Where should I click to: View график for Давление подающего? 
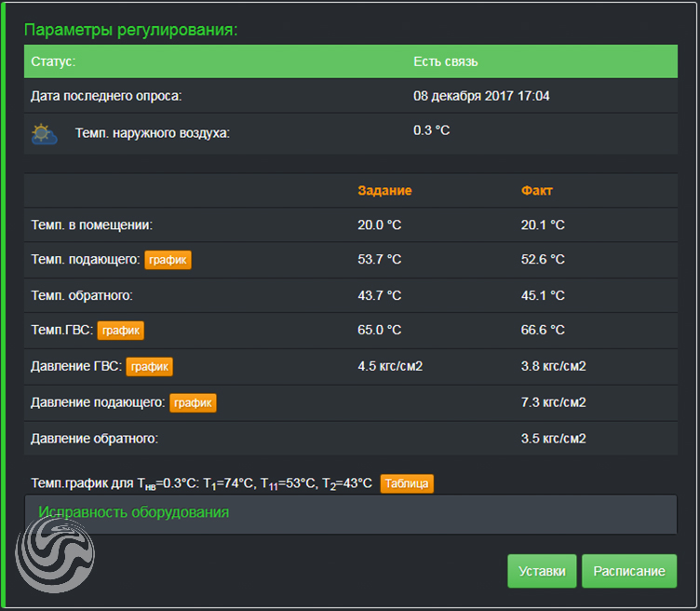193,402
